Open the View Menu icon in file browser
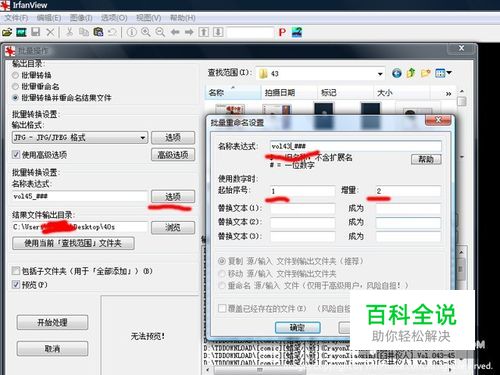500x375 pixels. [x=443, y=73]
